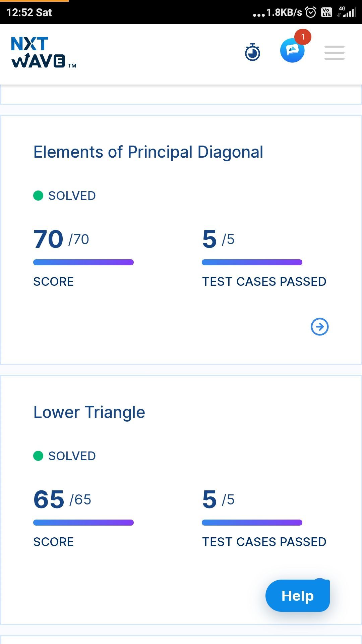The width and height of the screenshot is (362, 644).
Task: Click the Help button
Action: (x=298, y=596)
